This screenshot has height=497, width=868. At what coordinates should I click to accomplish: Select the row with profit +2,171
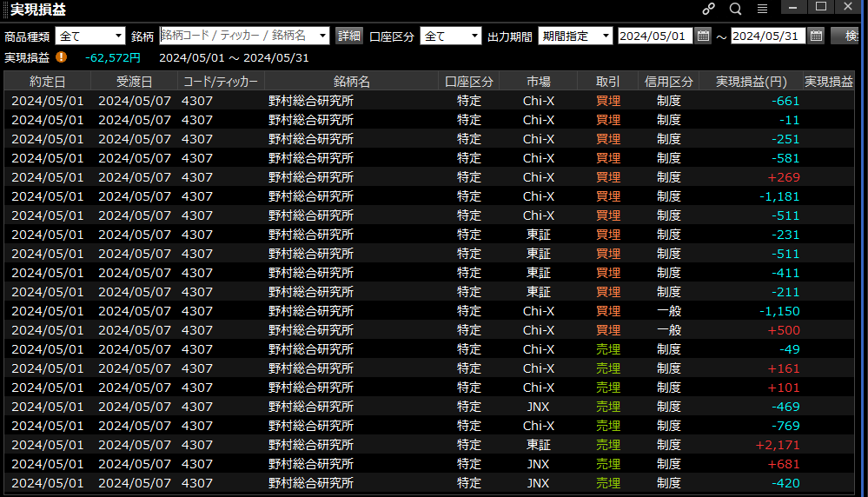coord(429,444)
